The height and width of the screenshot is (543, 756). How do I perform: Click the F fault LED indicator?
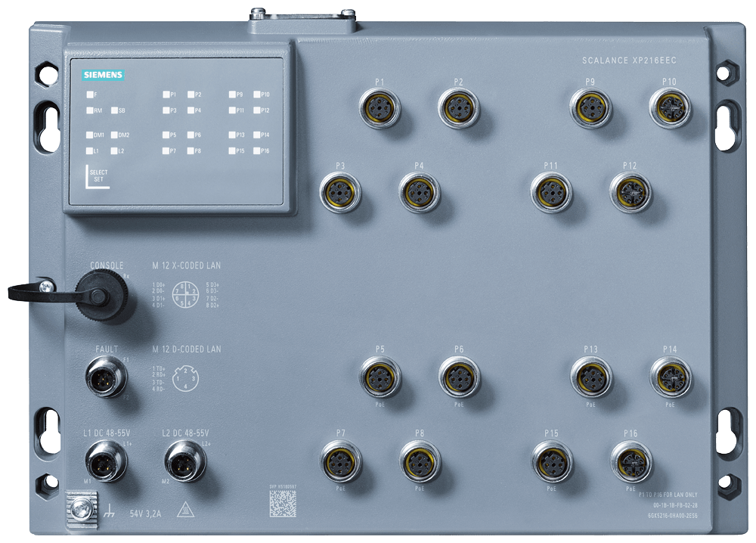(x=90, y=95)
